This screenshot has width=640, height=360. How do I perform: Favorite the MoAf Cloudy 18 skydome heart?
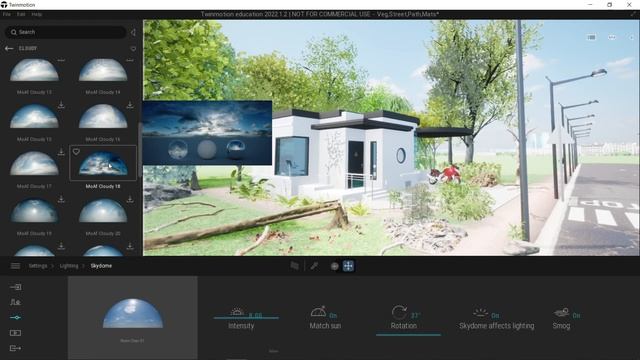click(76, 152)
